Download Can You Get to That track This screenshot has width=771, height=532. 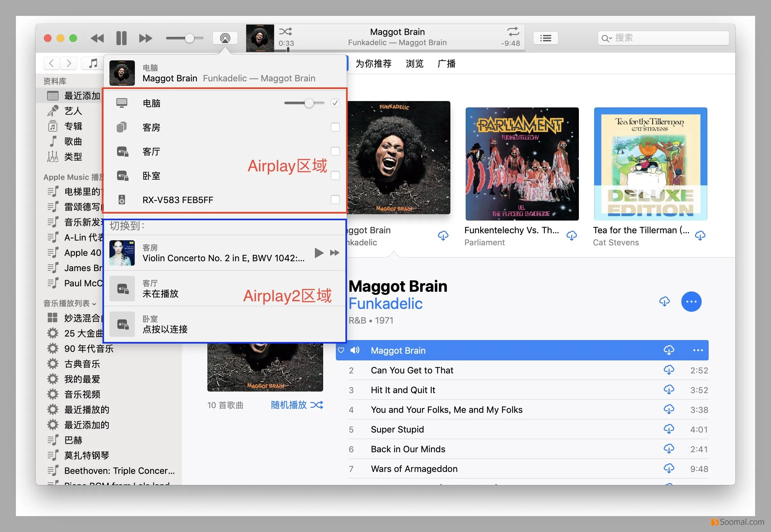[x=669, y=370]
